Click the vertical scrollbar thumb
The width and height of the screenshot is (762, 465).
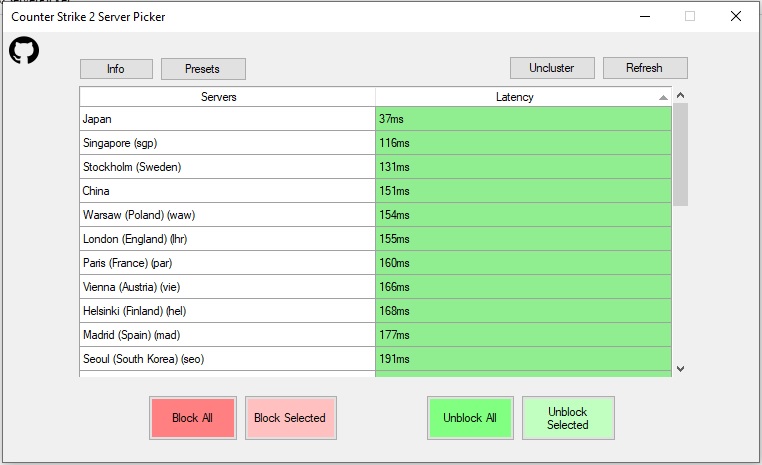680,154
